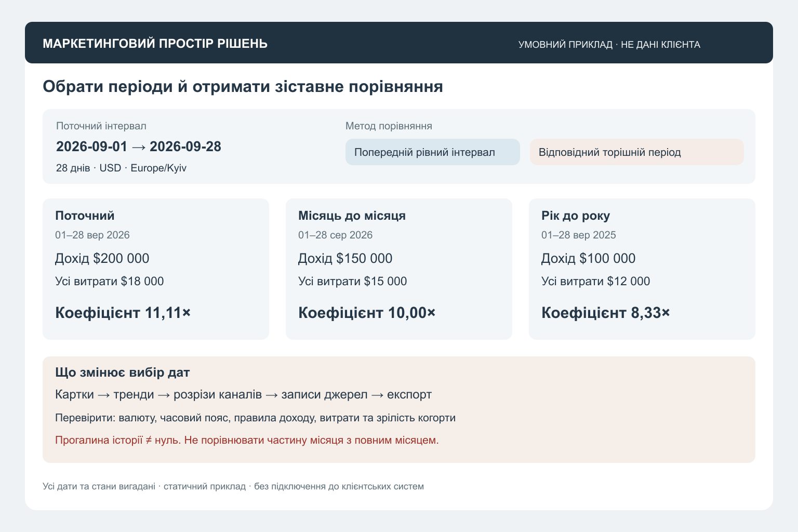Click "Коефіцієнт 10,00×"
The image size is (798, 532).
[x=367, y=313]
